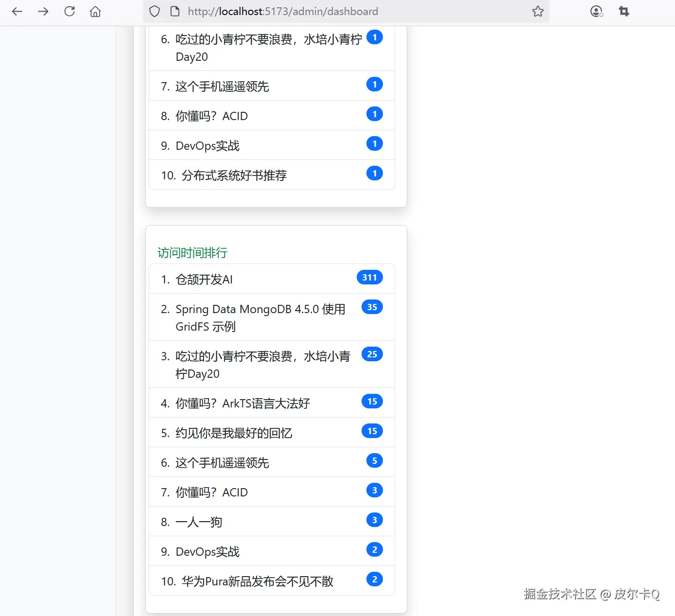675x616 pixels.
Task: Click badge 15 beside 约见你是我最好的回忆
Action: pyautogui.click(x=372, y=431)
